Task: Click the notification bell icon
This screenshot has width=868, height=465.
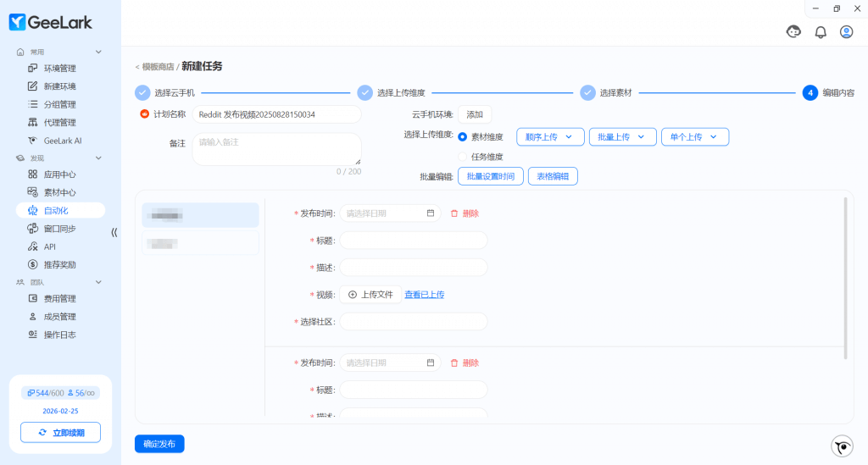Action: click(820, 32)
